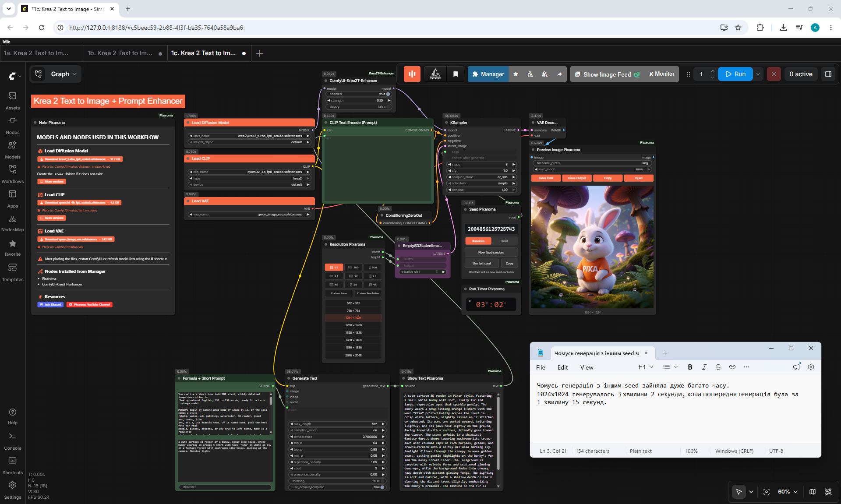
Task: Click the temperature slider in Generate Text
Action: (337, 437)
